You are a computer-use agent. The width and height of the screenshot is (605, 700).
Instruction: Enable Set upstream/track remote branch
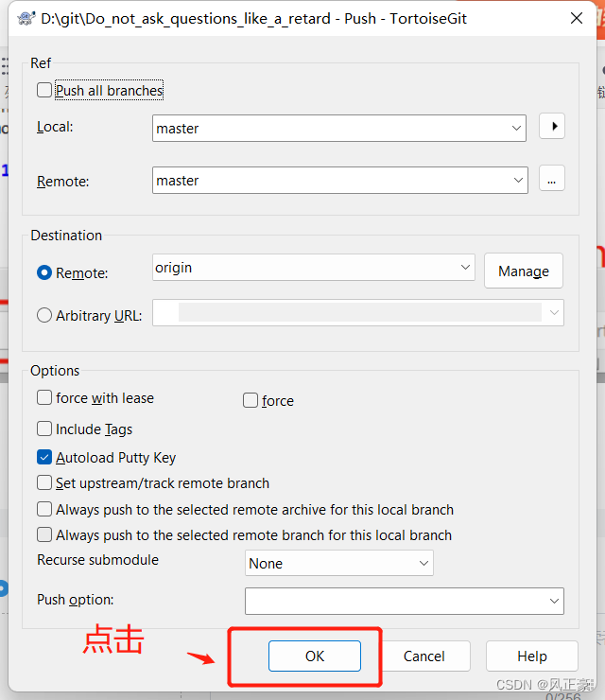[44, 482]
